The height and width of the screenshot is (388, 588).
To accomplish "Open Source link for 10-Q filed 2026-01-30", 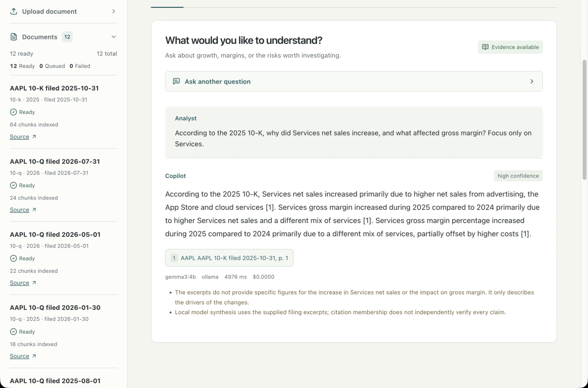I will click(x=19, y=356).
